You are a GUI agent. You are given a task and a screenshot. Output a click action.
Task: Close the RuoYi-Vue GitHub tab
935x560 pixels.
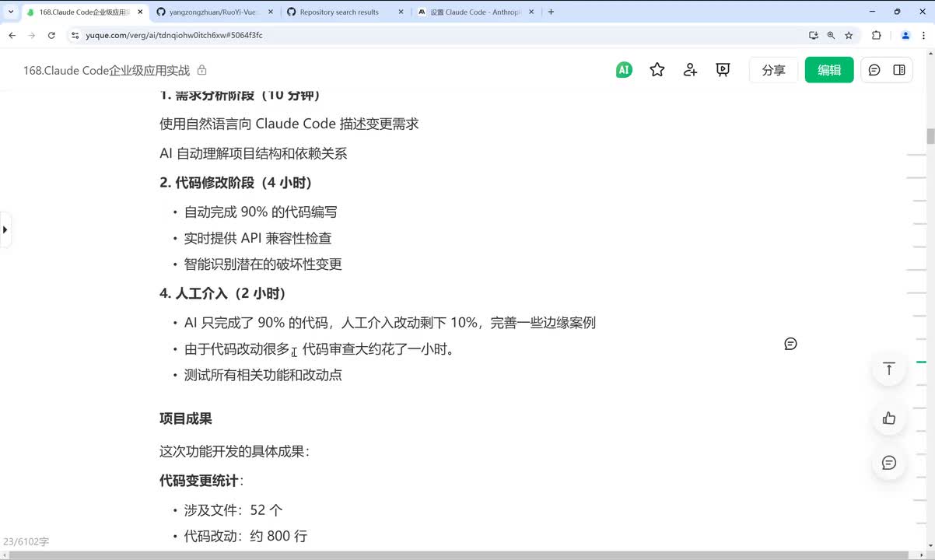270,12
